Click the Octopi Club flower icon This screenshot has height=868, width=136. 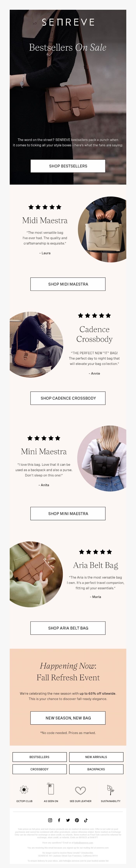tap(24, 789)
